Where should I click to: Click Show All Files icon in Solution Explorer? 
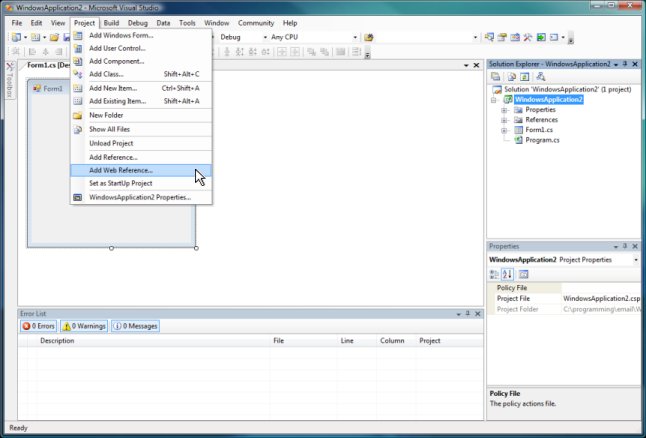511,77
